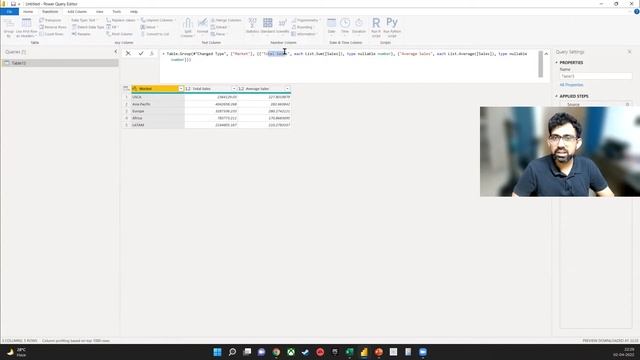
Task: Select the Asia Pacific cell
Action: click(x=158, y=104)
